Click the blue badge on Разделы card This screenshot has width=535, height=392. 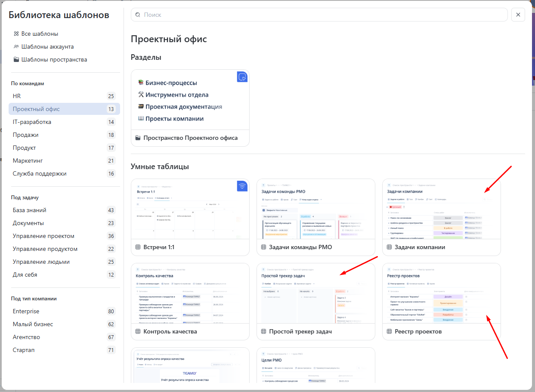243,77
